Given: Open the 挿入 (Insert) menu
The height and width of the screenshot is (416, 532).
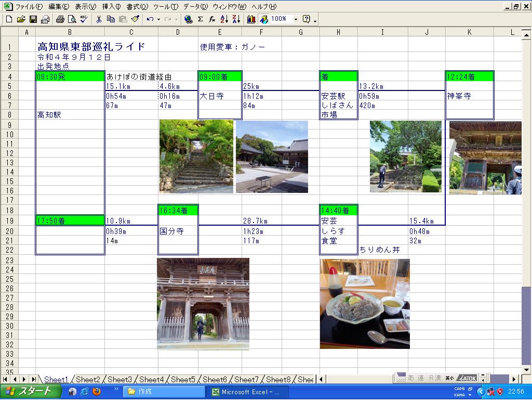Looking at the screenshot, I should click(x=111, y=7).
